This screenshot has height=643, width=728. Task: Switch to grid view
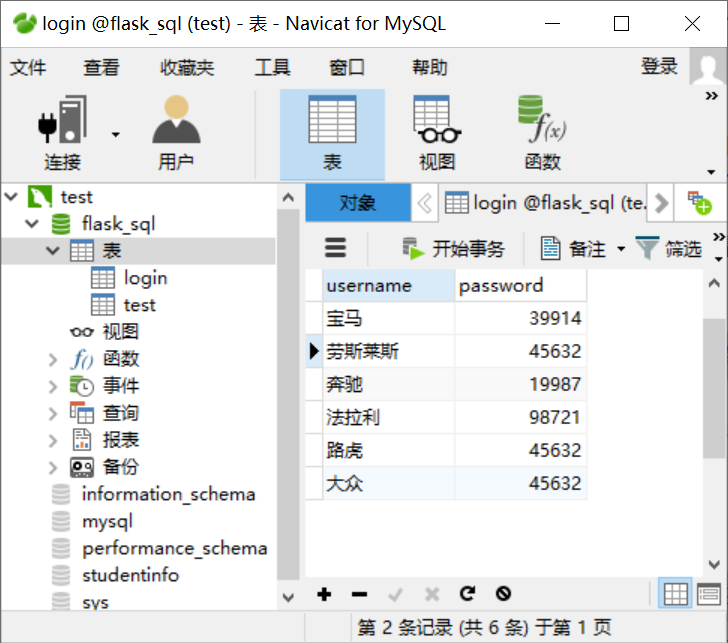point(676,593)
